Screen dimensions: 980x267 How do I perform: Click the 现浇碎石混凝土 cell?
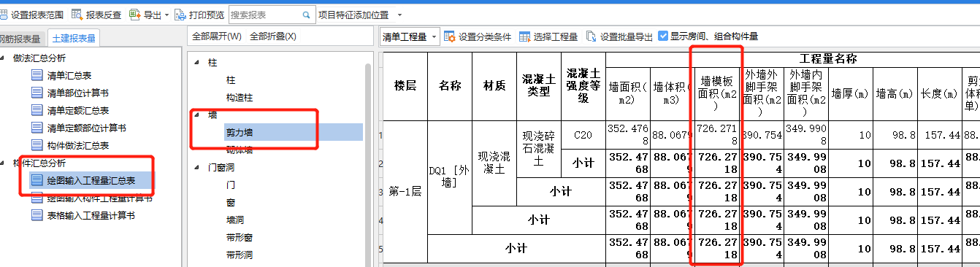click(539, 150)
